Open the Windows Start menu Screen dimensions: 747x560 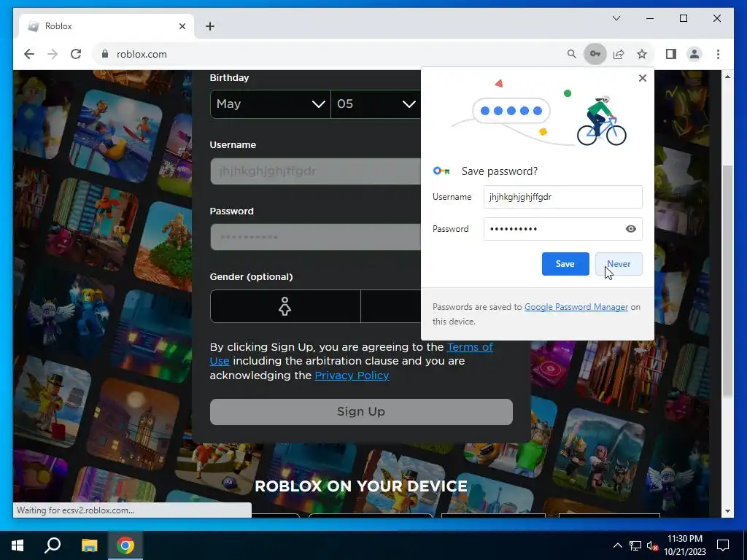click(x=18, y=545)
